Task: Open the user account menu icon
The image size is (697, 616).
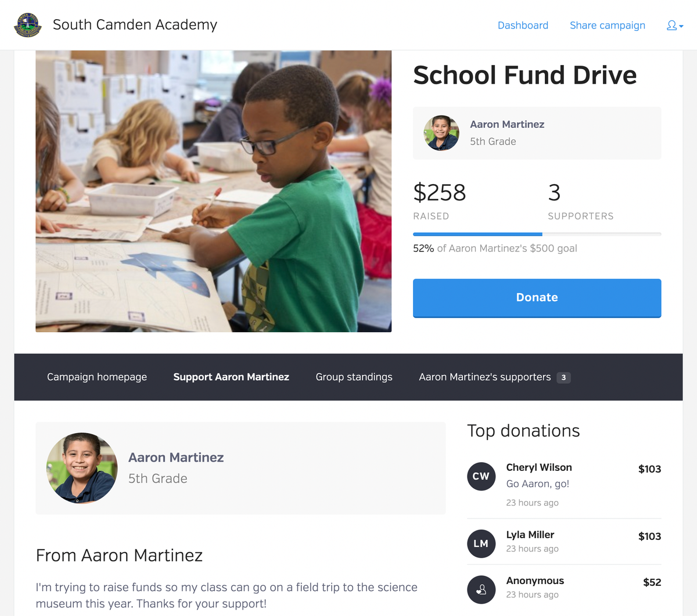Action: tap(675, 26)
